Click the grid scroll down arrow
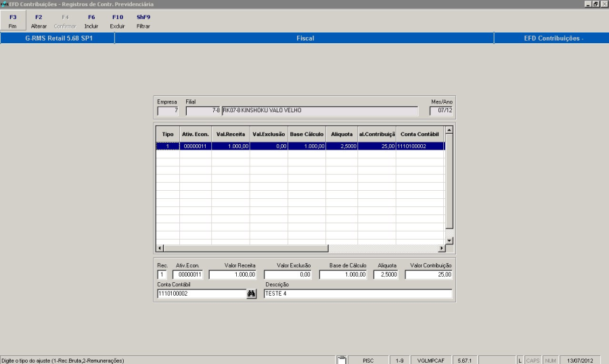Screen dimensions: 609x364 449,240
